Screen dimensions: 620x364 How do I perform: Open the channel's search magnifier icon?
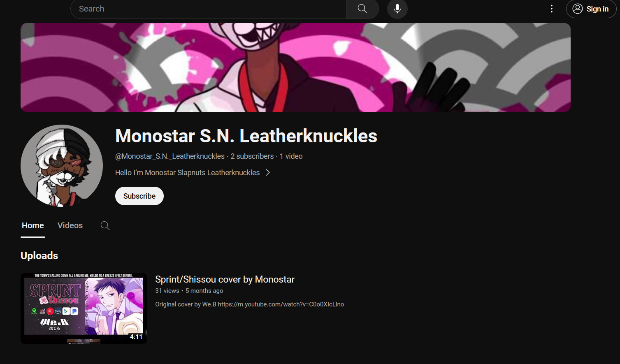pyautogui.click(x=105, y=225)
